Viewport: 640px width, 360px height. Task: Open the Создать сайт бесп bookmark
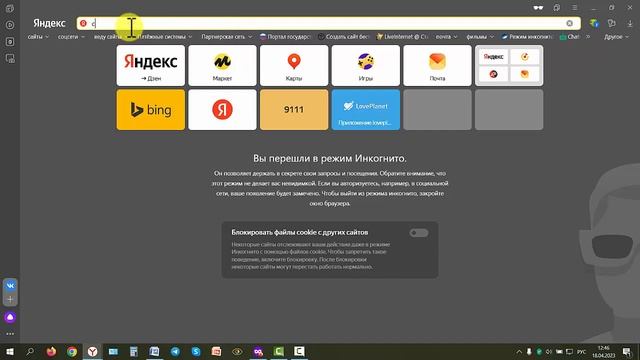344,37
